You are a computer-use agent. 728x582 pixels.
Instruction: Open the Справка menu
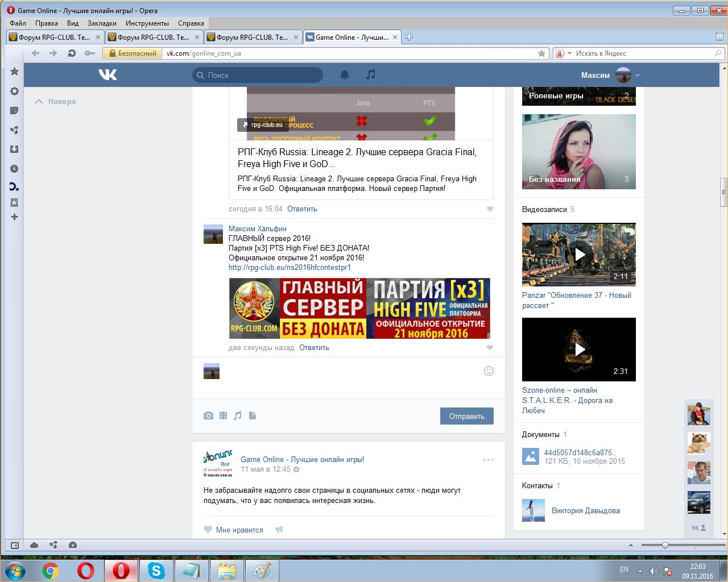click(x=191, y=23)
